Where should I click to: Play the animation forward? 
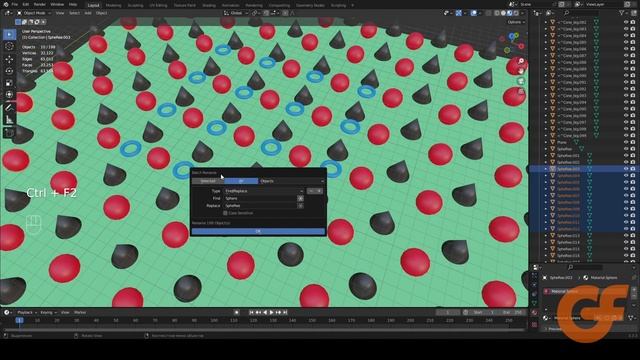(271, 312)
